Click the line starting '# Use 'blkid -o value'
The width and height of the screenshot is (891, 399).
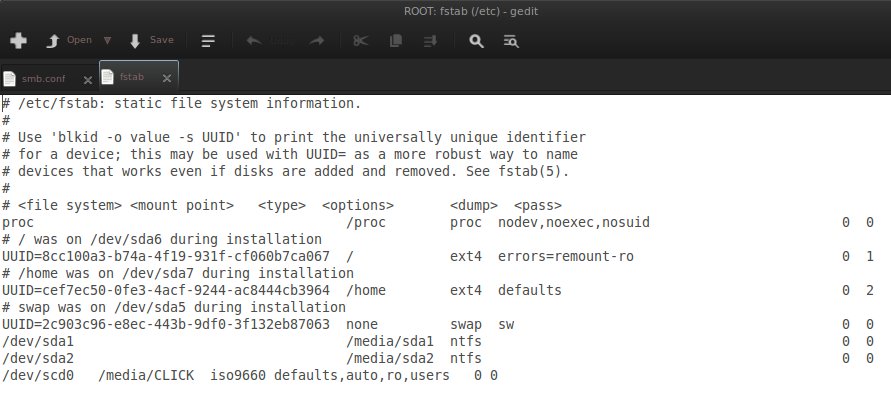pyautogui.click(x=294, y=138)
